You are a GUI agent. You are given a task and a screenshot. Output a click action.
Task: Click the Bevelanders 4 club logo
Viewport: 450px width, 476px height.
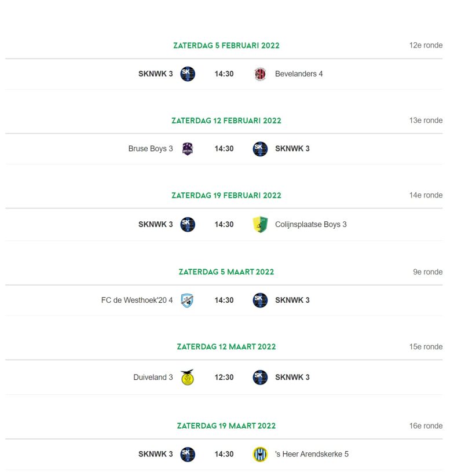[x=260, y=74]
